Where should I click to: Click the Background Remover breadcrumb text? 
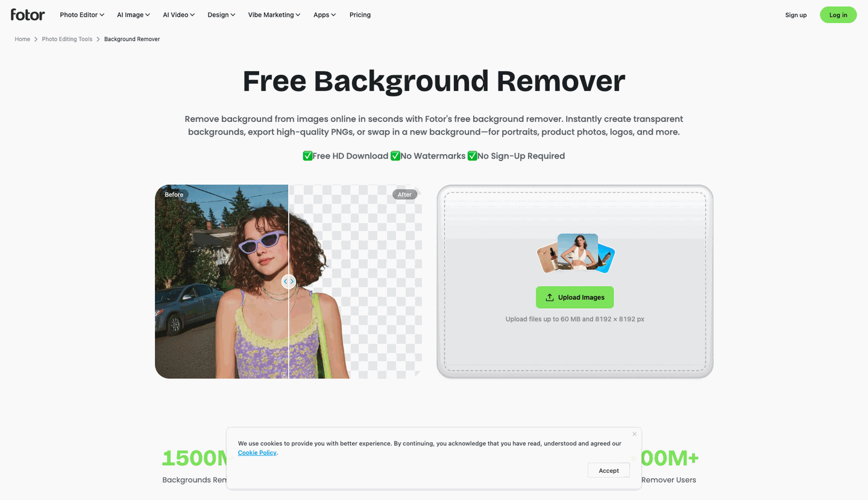click(132, 39)
